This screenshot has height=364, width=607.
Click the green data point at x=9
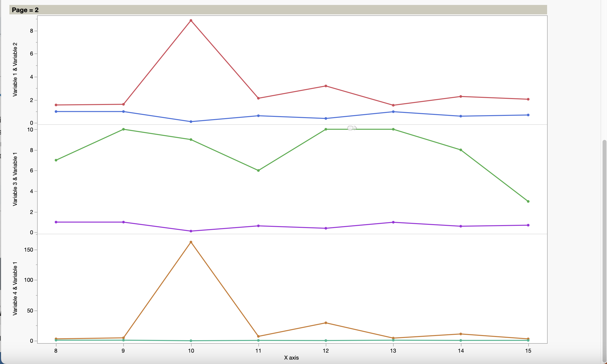[123, 129]
